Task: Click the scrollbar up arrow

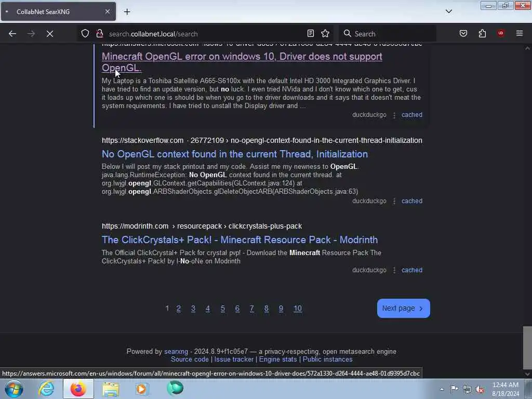Action: [x=527, y=48]
